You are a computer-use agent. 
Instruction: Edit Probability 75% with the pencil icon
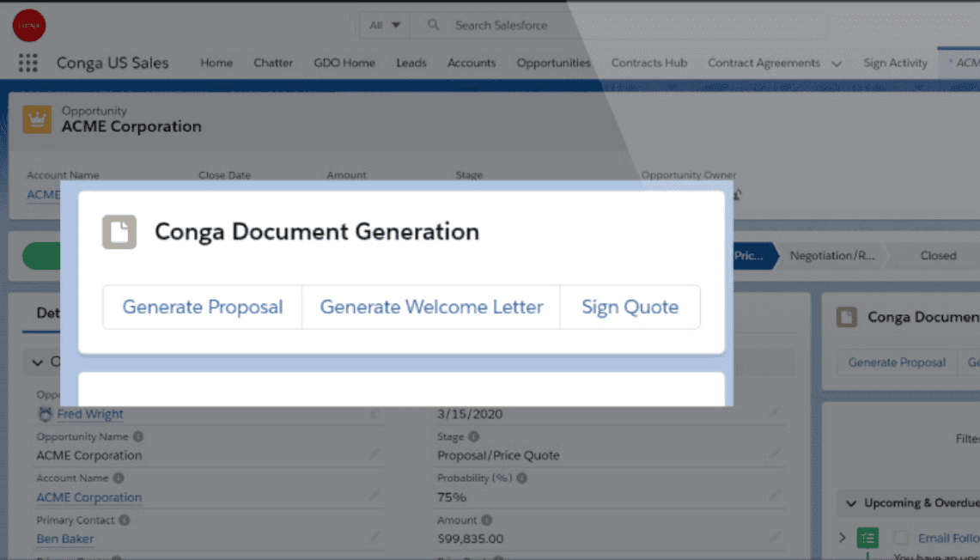click(775, 496)
